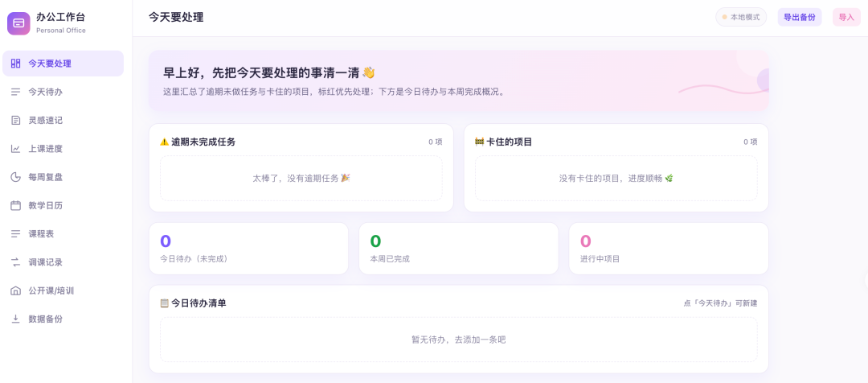Open the 今天待办 sidebar page
The width and height of the screenshot is (868, 383).
pyautogui.click(x=63, y=92)
